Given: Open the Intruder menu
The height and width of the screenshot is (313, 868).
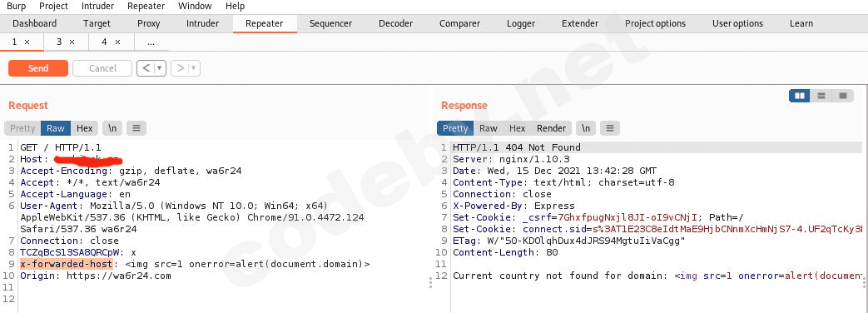Looking at the screenshot, I should coord(97,6).
